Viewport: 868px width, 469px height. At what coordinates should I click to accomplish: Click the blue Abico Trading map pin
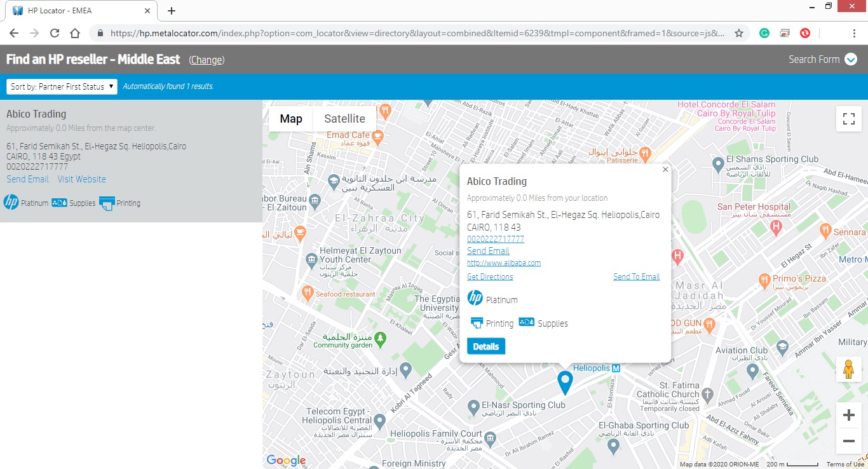click(x=564, y=381)
